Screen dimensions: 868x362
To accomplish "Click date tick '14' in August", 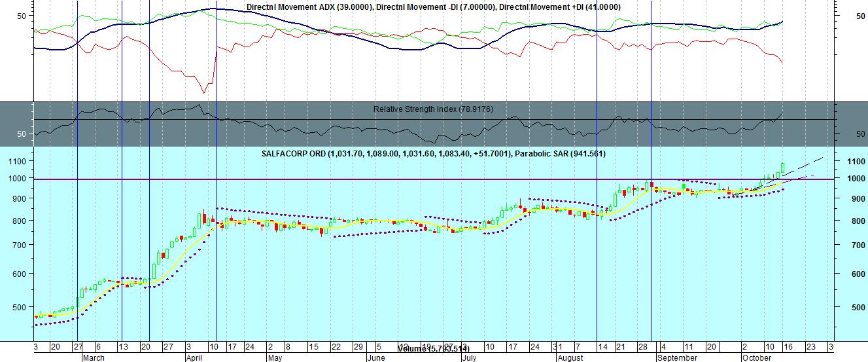I will pyautogui.click(x=602, y=347).
